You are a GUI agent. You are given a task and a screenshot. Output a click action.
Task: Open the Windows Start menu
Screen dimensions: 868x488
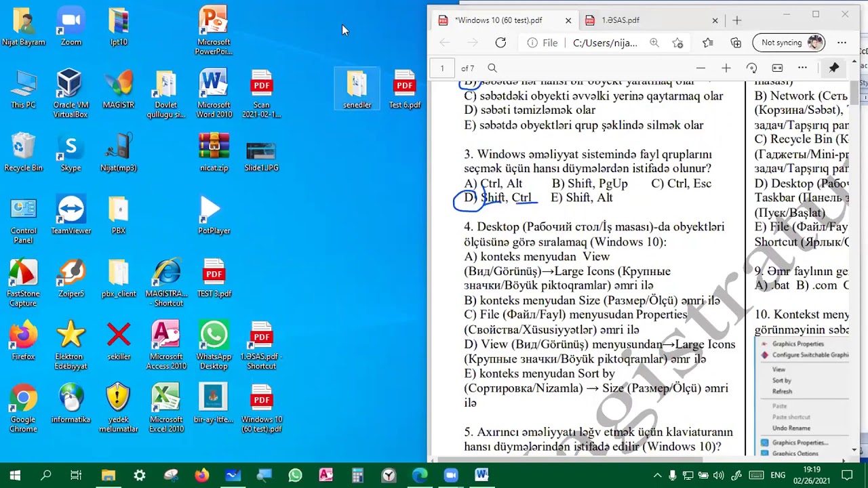(x=15, y=475)
